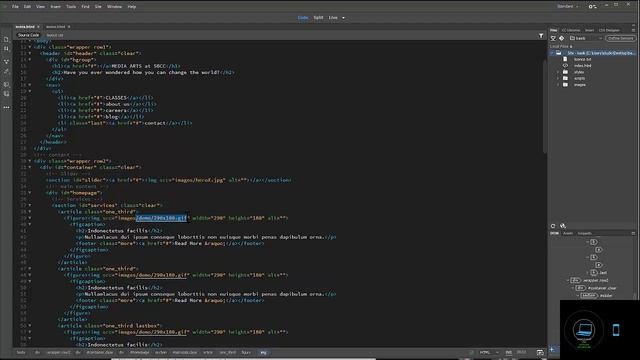Open the Live view options dropdown arrow
This screenshot has height=360, width=640.
click(x=343, y=18)
